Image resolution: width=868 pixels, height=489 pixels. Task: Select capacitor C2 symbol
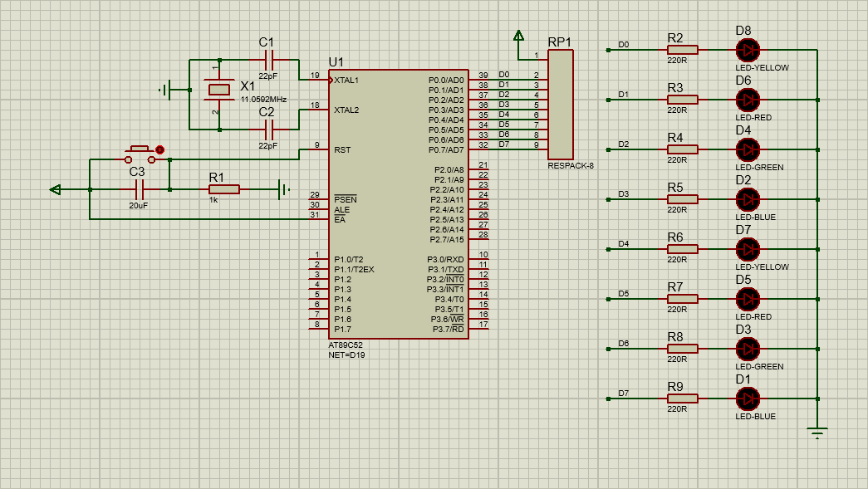coord(268,130)
